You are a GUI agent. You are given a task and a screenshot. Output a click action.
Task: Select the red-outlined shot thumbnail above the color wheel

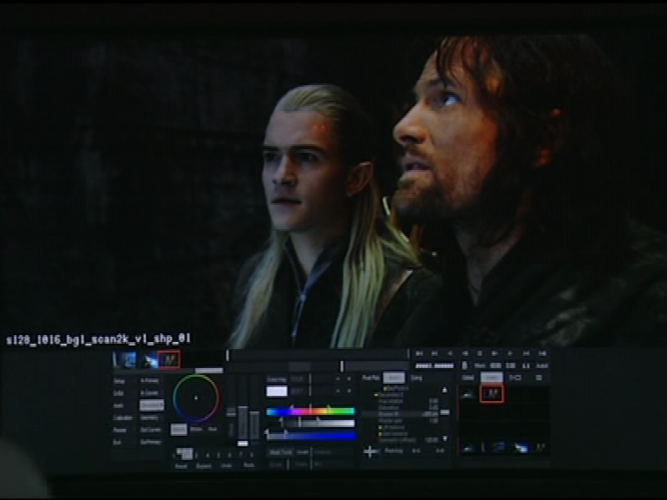pos(169,359)
